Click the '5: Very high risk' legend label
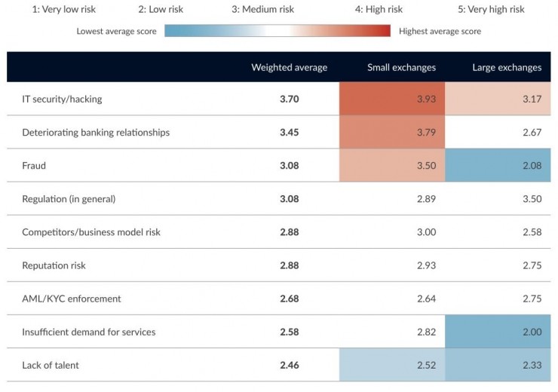The image size is (558, 392). 491,10
